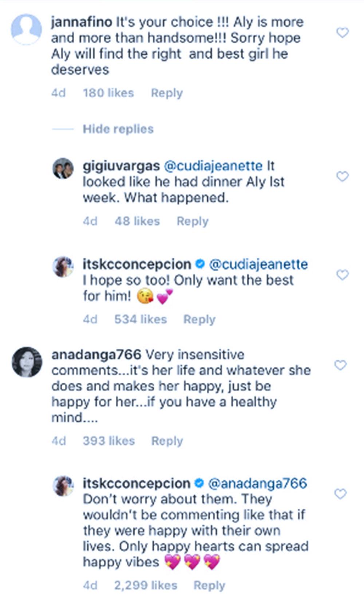
Task: Collapse the thread with Hide replies
Action: (118, 129)
